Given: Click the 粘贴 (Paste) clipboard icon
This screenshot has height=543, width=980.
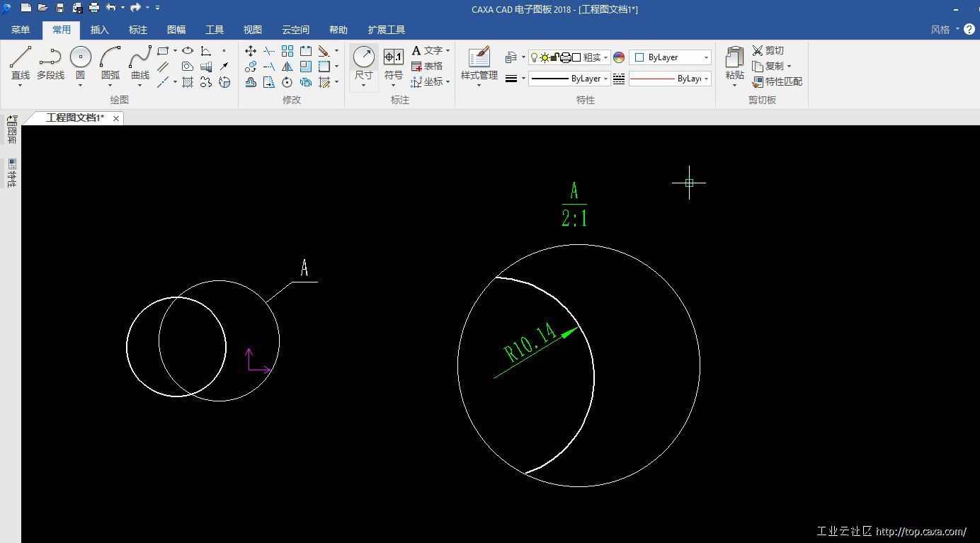Looking at the screenshot, I should [735, 58].
